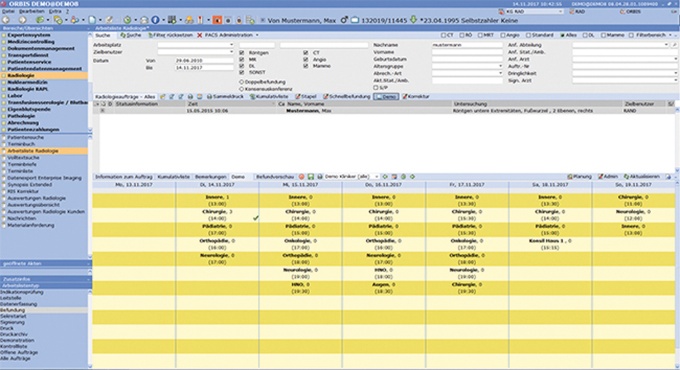Viewport: 680px width, 370px height.
Task: Go back with the left navigation arrow
Action: [x=6, y=20]
